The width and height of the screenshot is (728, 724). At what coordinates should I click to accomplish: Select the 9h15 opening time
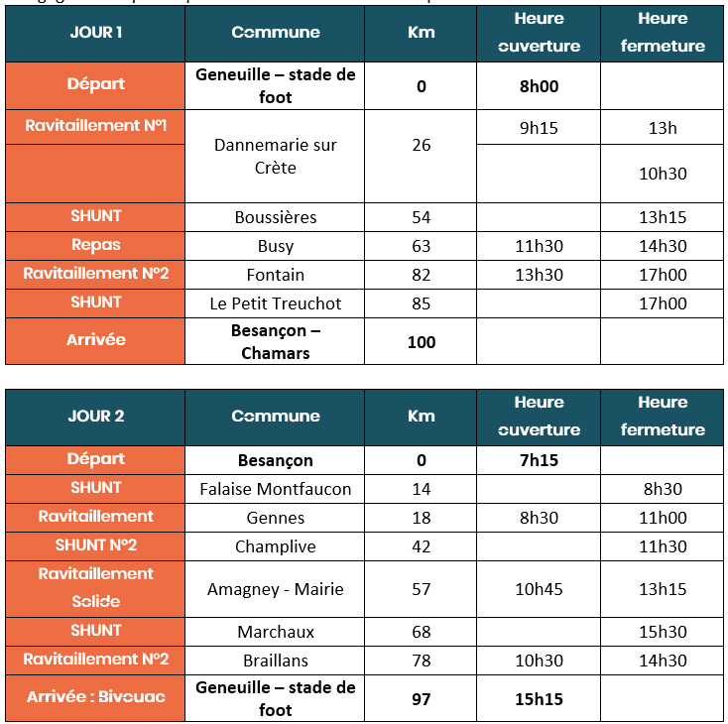click(539, 127)
